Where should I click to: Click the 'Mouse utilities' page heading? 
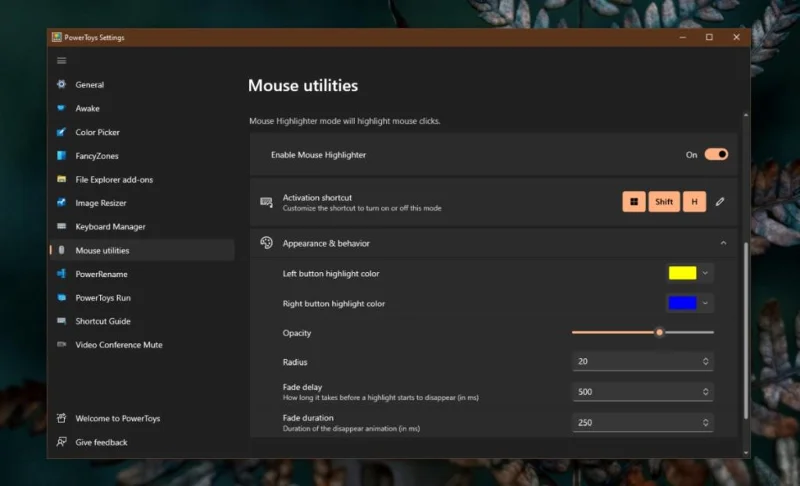point(303,85)
